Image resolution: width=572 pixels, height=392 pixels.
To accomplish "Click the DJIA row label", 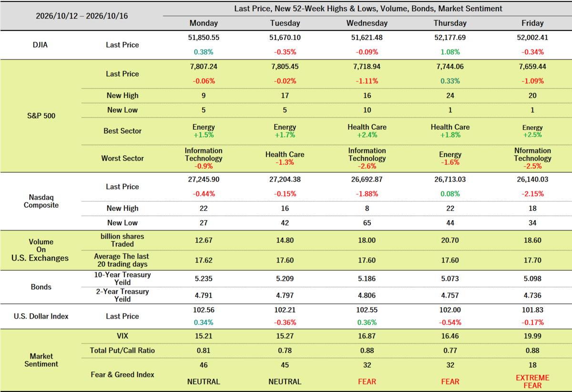I will coord(41,45).
